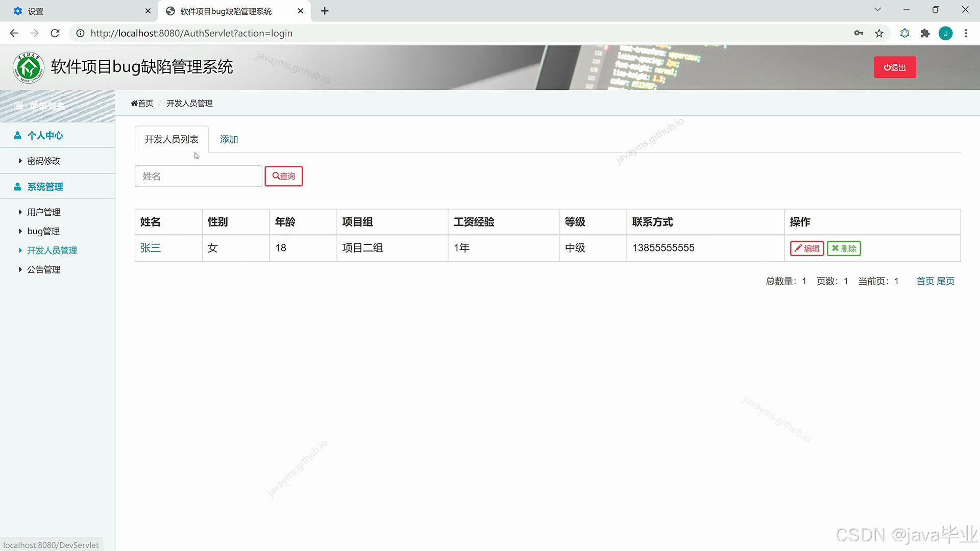
Task: Open the profile avatar J
Action: pyautogui.click(x=945, y=33)
